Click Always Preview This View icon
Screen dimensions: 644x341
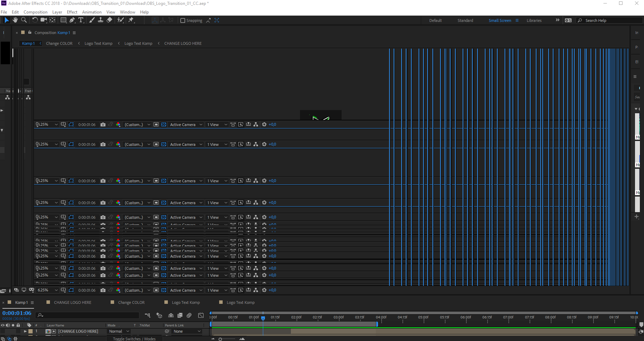coord(16,290)
